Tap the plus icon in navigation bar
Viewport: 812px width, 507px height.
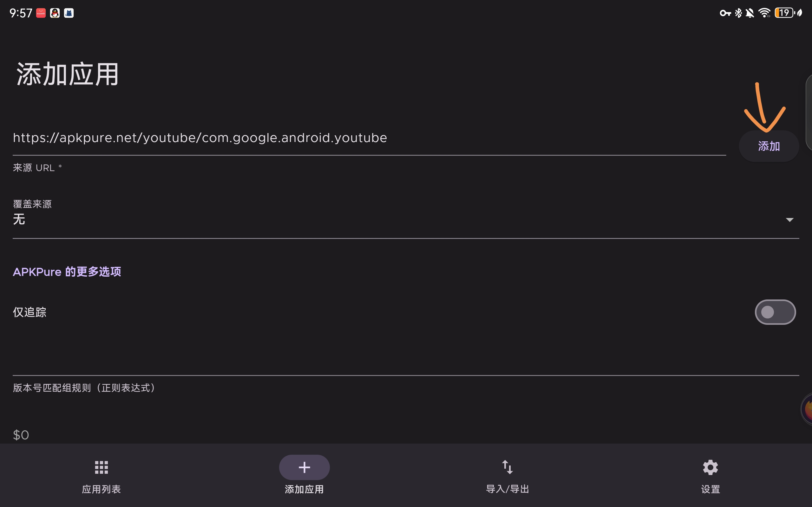point(304,467)
